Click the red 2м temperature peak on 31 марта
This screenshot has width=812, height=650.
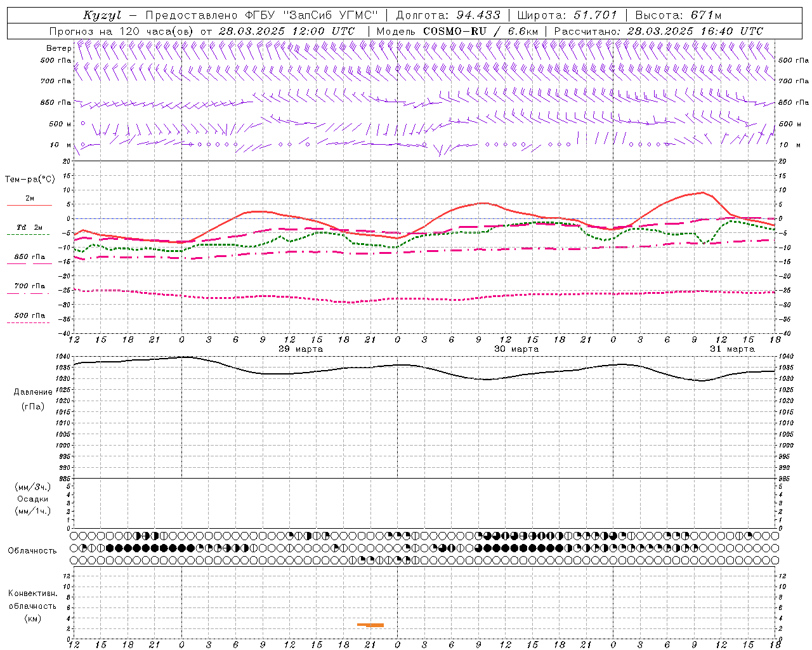(x=702, y=192)
